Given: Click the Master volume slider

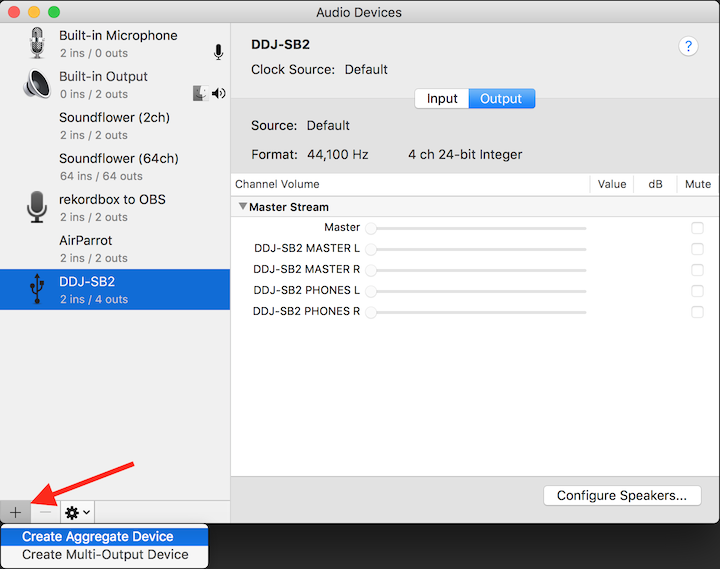Looking at the screenshot, I should click(476, 228).
